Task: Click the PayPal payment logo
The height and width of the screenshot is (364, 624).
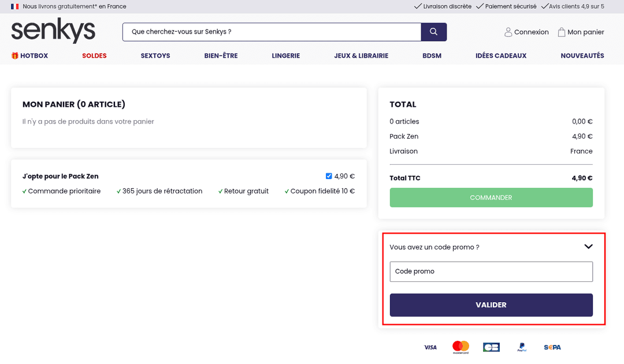Action: (x=522, y=347)
